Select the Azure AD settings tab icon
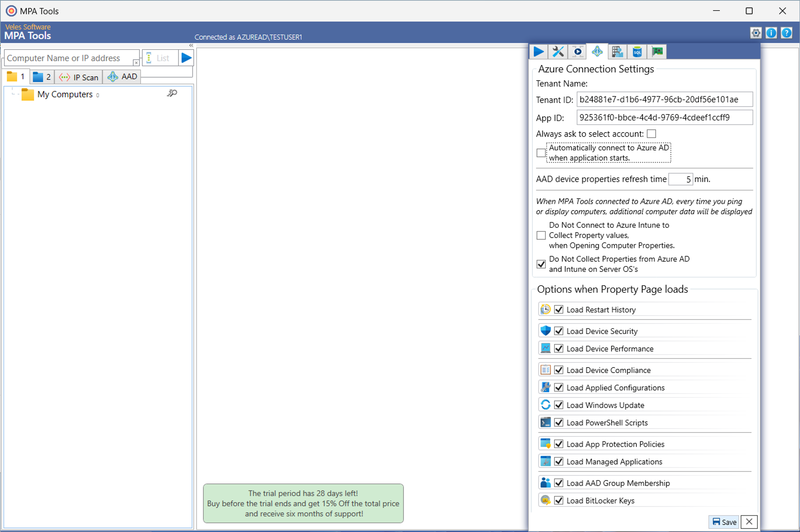 coord(597,52)
